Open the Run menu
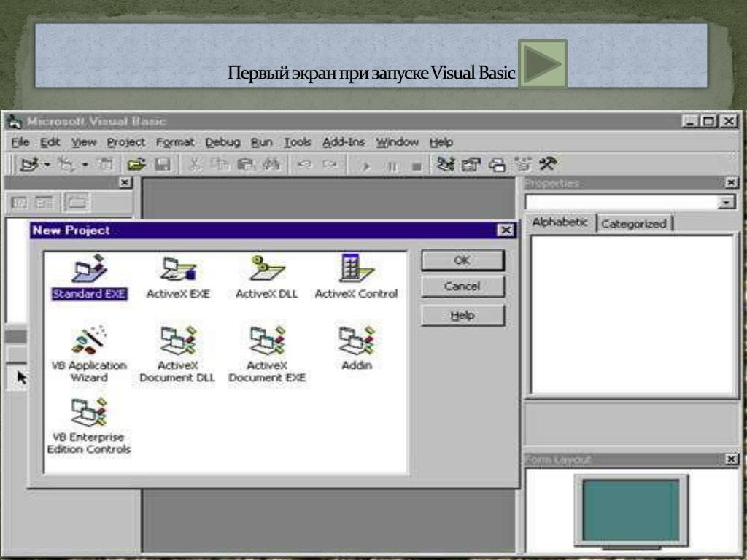 (x=262, y=142)
